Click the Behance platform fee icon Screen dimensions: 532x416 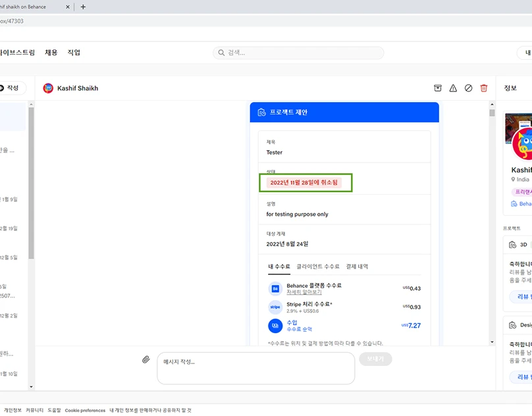pos(275,288)
